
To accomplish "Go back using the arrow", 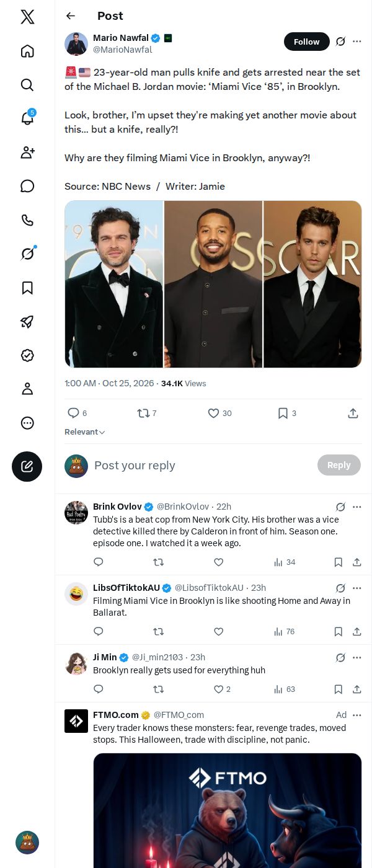I will point(71,16).
